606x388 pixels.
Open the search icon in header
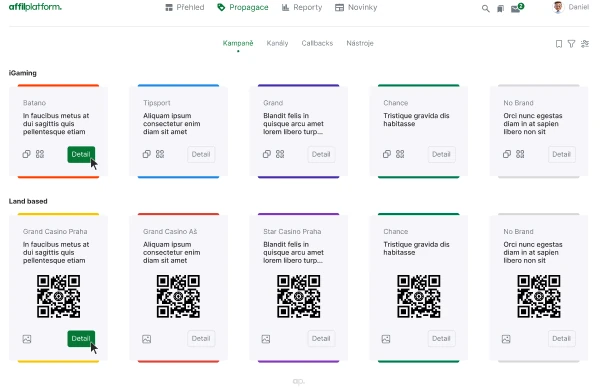pyautogui.click(x=485, y=9)
